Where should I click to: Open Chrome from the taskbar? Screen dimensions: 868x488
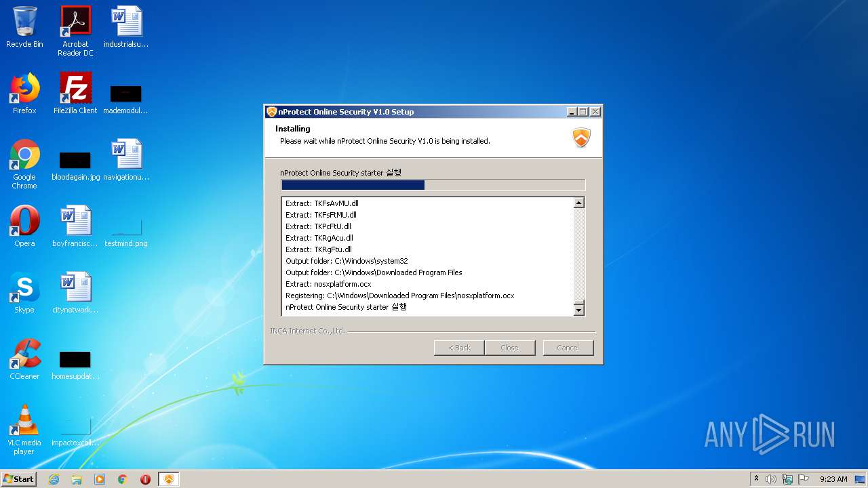[x=123, y=479]
